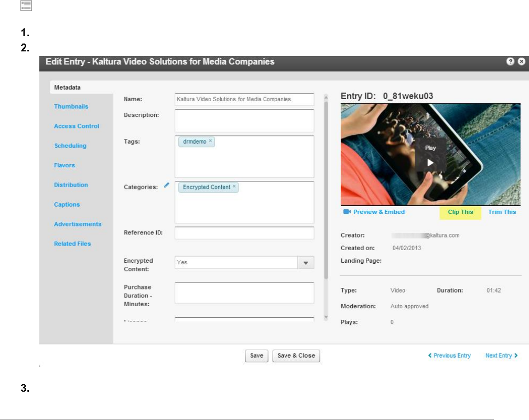Viewport: 529px width, 420px height.
Task: Click the Description text area
Action: 244,121
